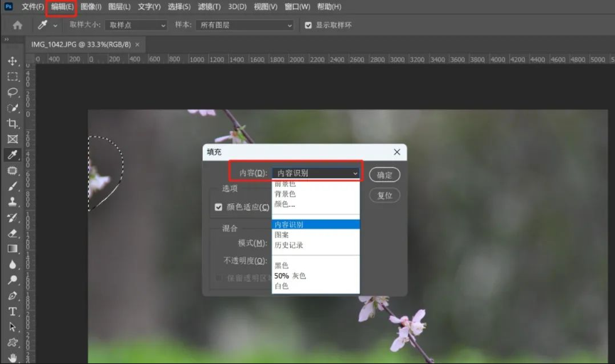Click 复位 button in fill dialog
615x364 pixels.
[385, 196]
